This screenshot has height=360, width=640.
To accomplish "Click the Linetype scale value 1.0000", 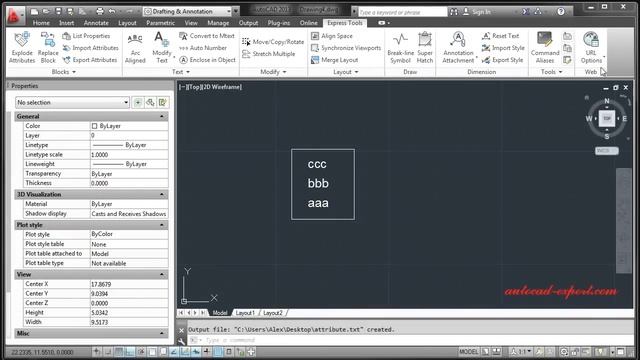I will pos(129,155).
